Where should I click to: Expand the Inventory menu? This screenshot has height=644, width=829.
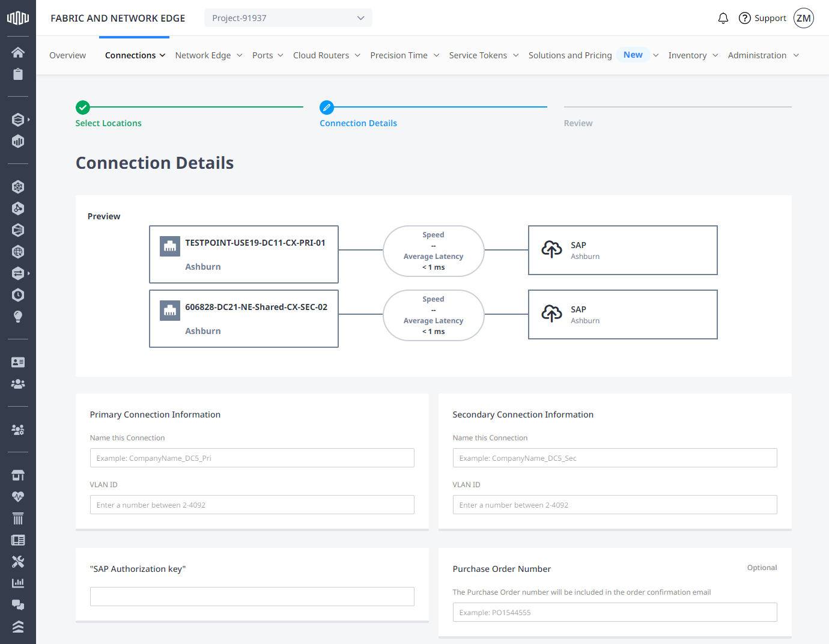coord(693,55)
